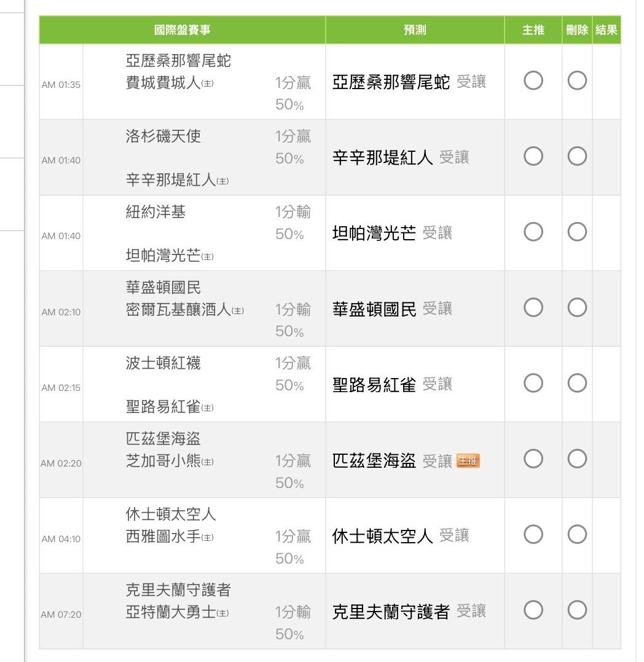Click the predicted 克里夫蘭守護者 受讓 text

tap(409, 612)
